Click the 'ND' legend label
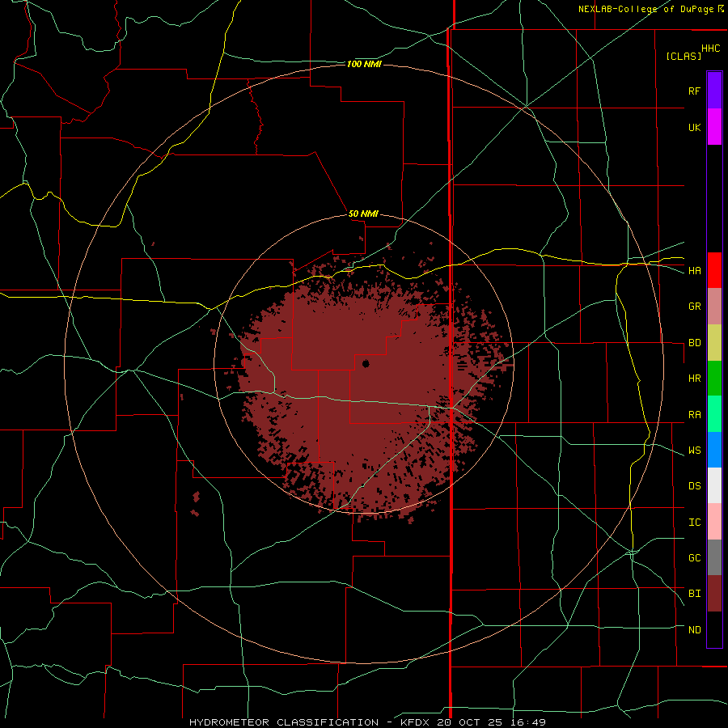728x728 pixels. pos(694,630)
